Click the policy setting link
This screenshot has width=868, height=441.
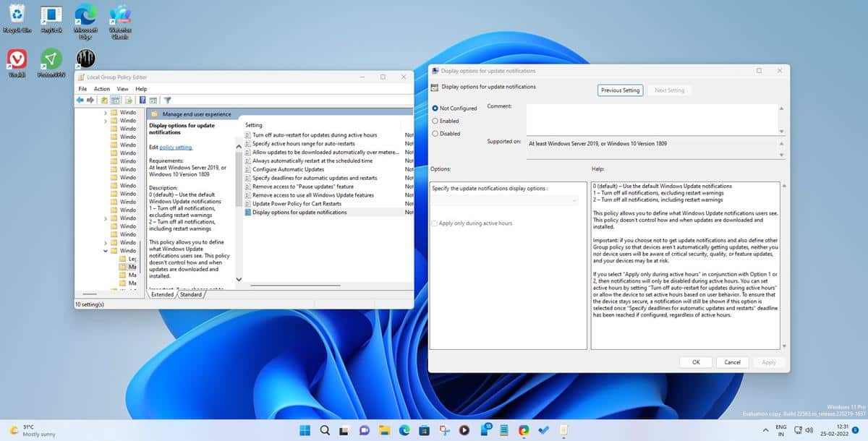176,147
